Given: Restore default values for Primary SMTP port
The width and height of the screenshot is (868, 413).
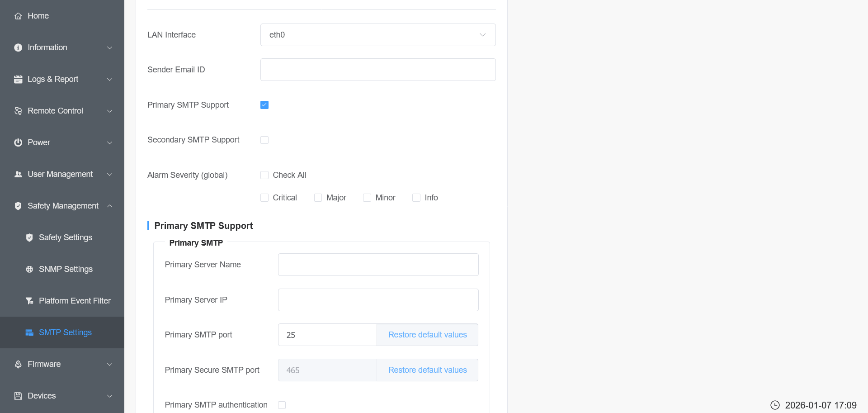Looking at the screenshot, I should pos(427,335).
